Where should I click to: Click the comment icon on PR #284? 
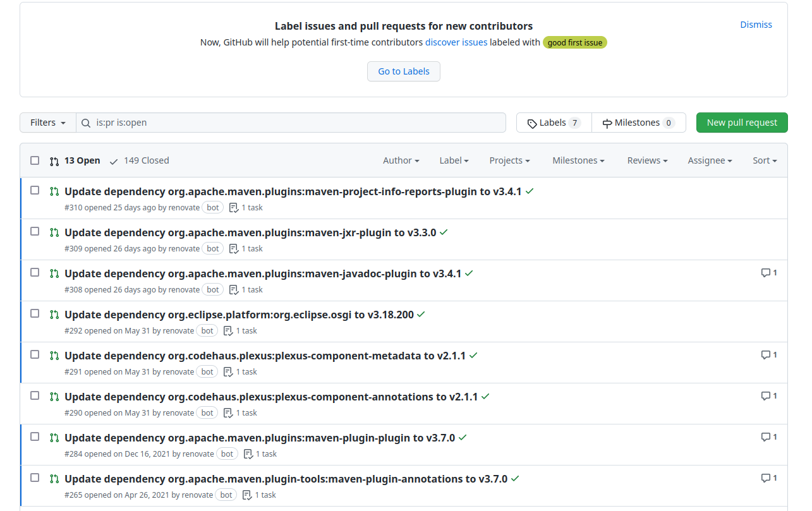[765, 437]
